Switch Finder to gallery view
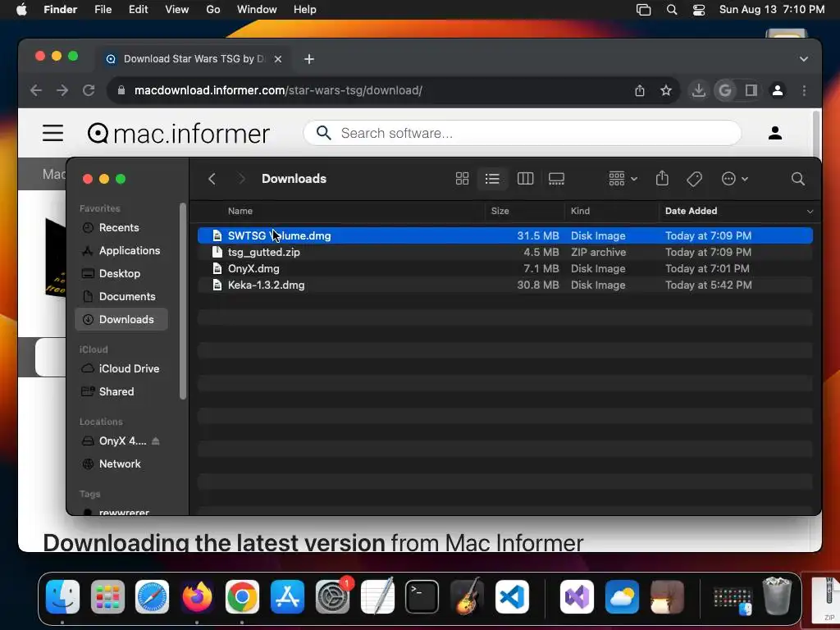This screenshot has height=630, width=840. point(556,178)
